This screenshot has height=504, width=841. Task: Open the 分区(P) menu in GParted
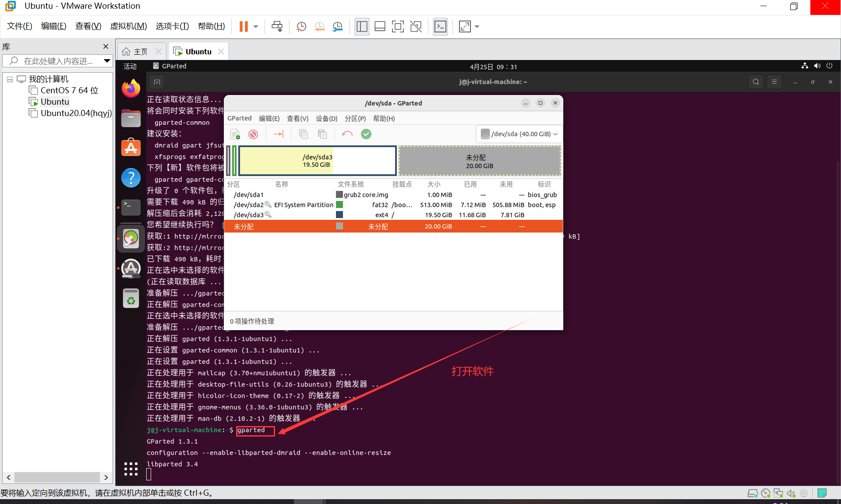click(x=355, y=118)
